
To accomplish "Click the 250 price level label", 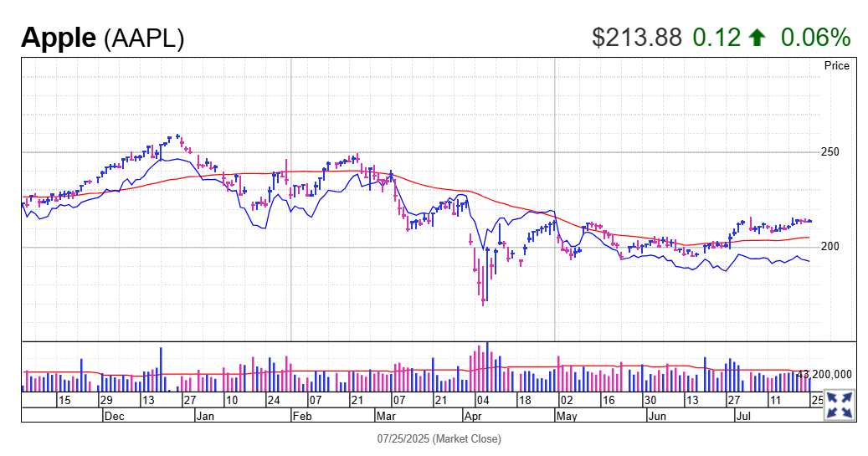I will [x=829, y=152].
